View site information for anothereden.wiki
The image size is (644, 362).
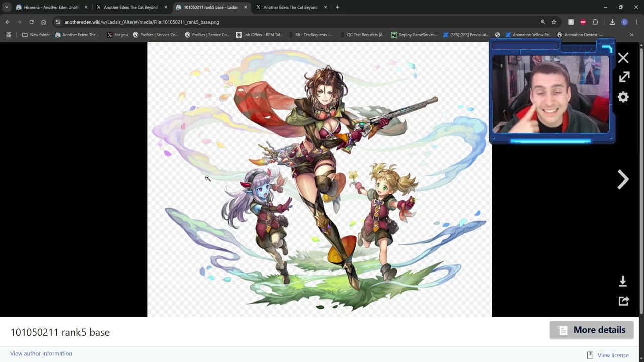tap(58, 22)
